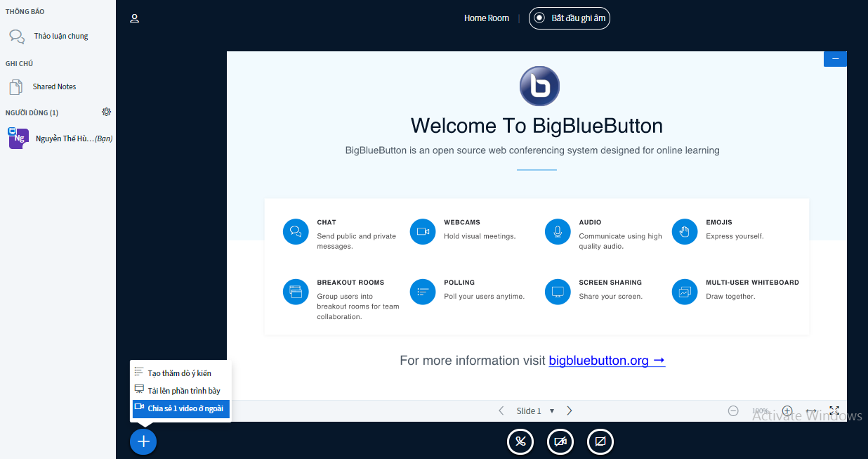Click the BREAKOUT ROOMS icon on slide

296,292
